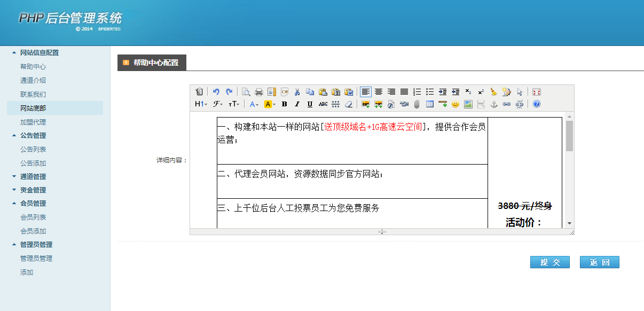The image size is (644, 311).
Task: Increase indent of the paragraph
Action: point(443,91)
